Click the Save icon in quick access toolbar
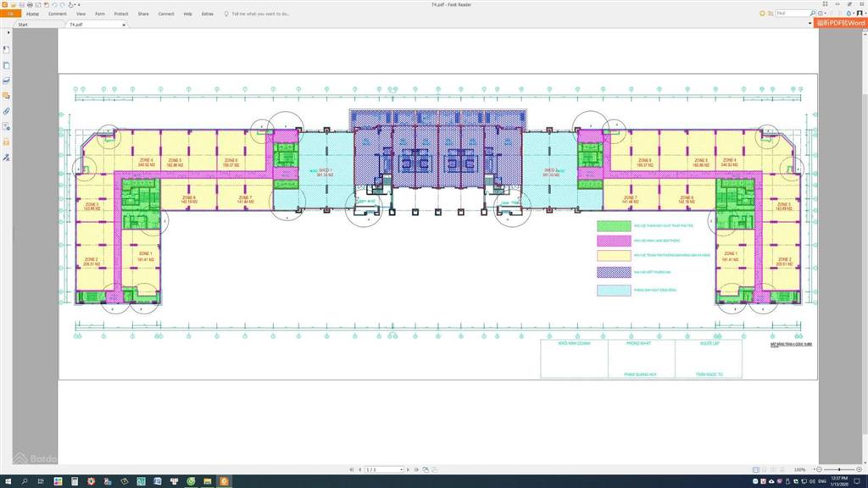 [x=21, y=4]
